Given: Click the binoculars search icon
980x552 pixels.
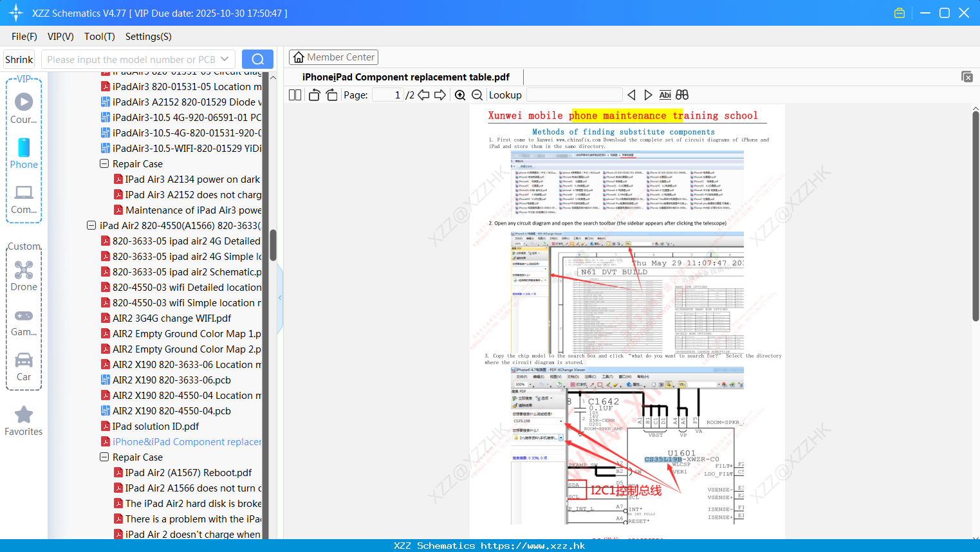Looking at the screenshot, I should [x=682, y=95].
